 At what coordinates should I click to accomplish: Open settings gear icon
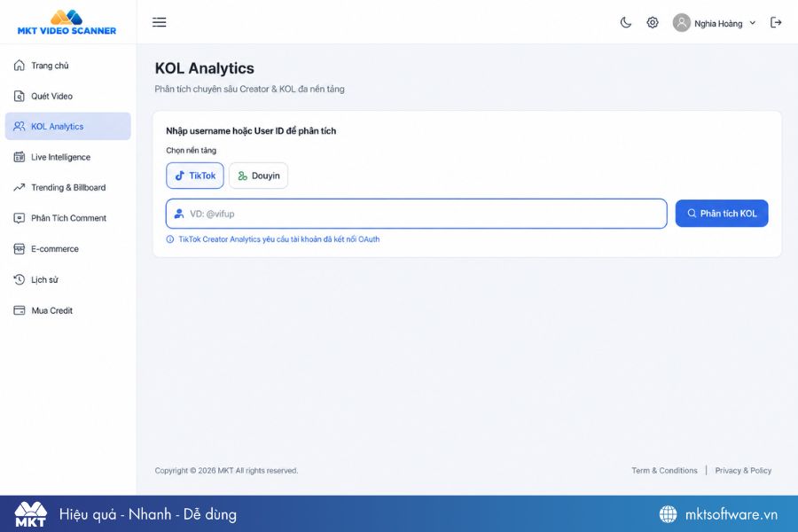tap(653, 22)
